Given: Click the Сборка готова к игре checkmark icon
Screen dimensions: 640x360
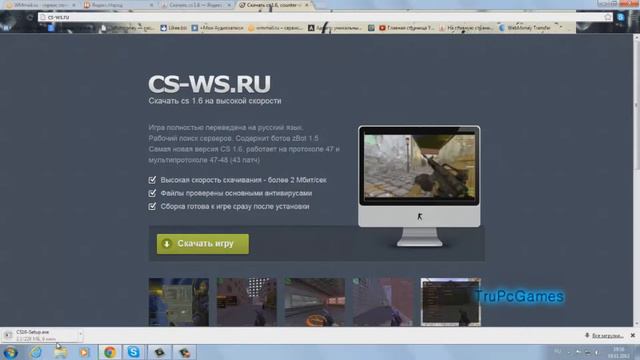Looking at the screenshot, I should (x=152, y=206).
